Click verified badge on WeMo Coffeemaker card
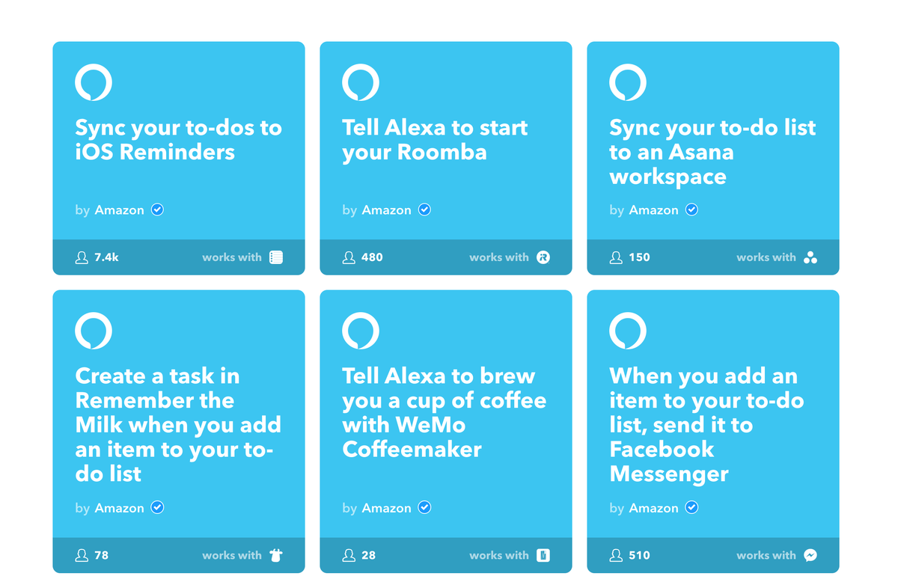 (425, 507)
